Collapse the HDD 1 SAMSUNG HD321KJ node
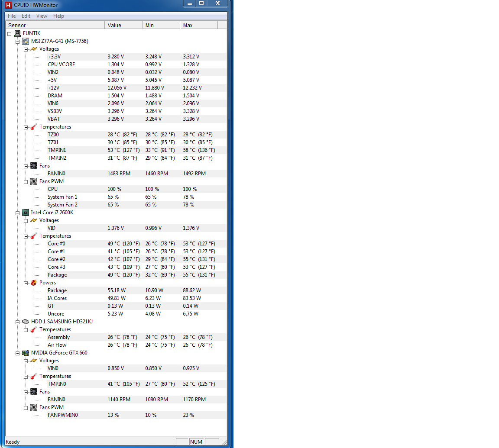This screenshot has height=448, width=499. (17, 322)
